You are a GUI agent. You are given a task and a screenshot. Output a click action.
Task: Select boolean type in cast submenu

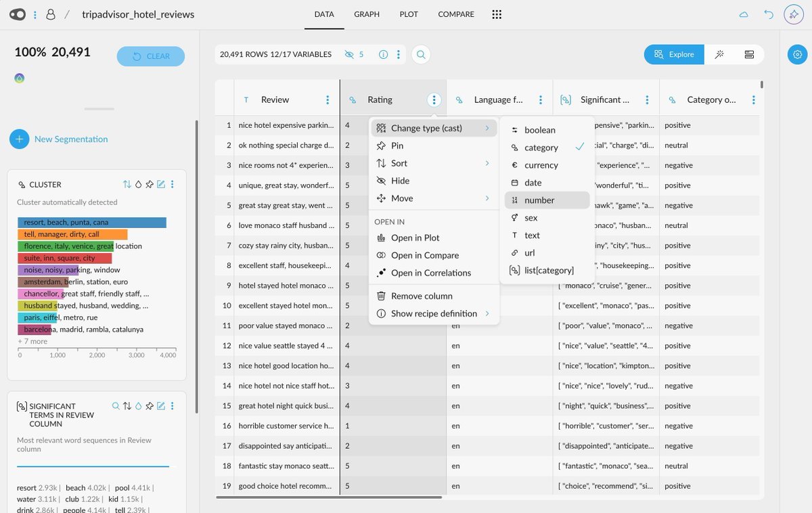click(x=547, y=130)
